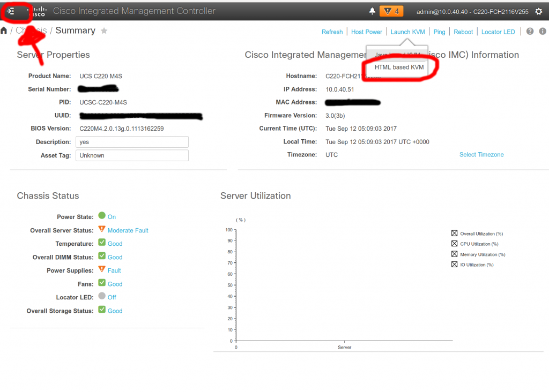Click the Summary breadcrumb title
The image size is (549, 392).
pos(75,31)
